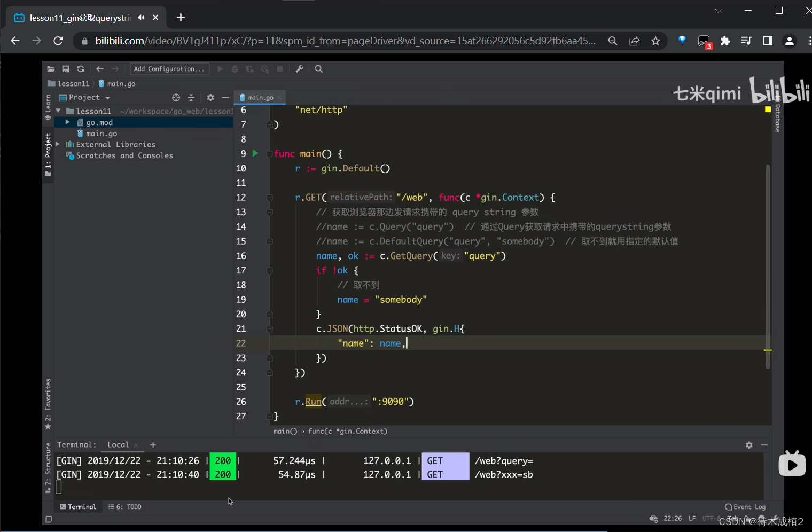Screen dimensions: 812x532
Task: Open the Terminal tool window tab
Action: pyautogui.click(x=78, y=507)
